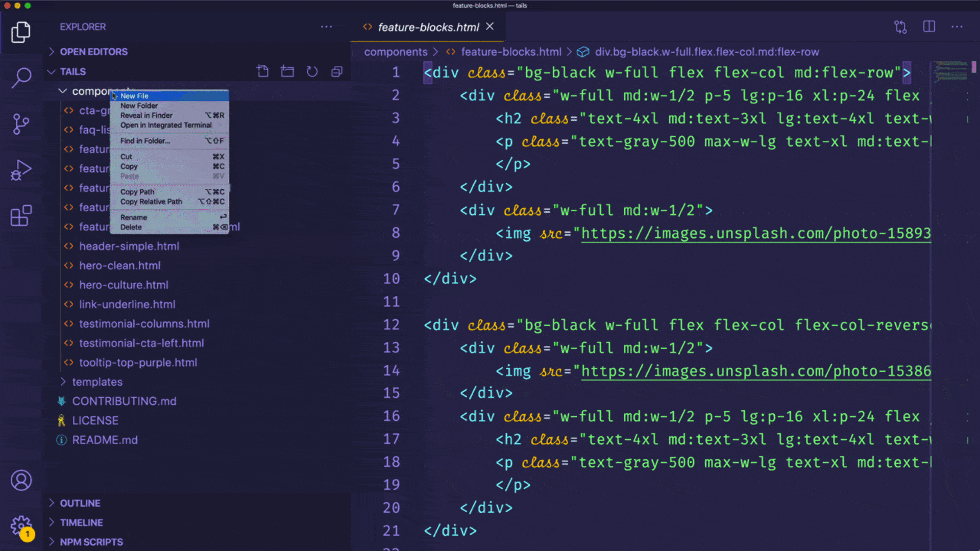This screenshot has width=980, height=551.
Task: Open the Manage gear settings icon
Action: coord(21,525)
